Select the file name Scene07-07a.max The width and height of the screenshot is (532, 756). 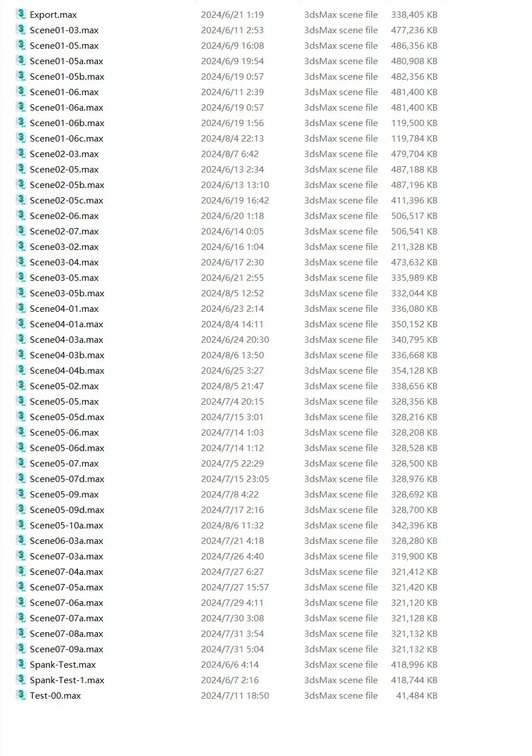[x=66, y=618]
